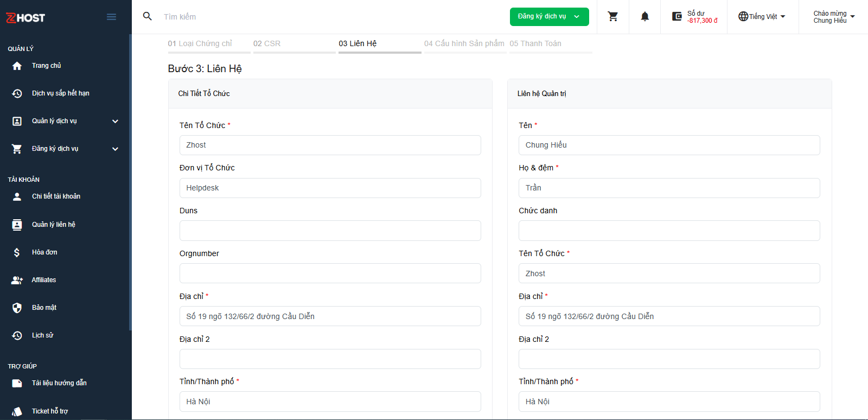Viewport: 868px width, 420px height.
Task: Click admin contact Tên Tổ Chức field
Action: [669, 273]
